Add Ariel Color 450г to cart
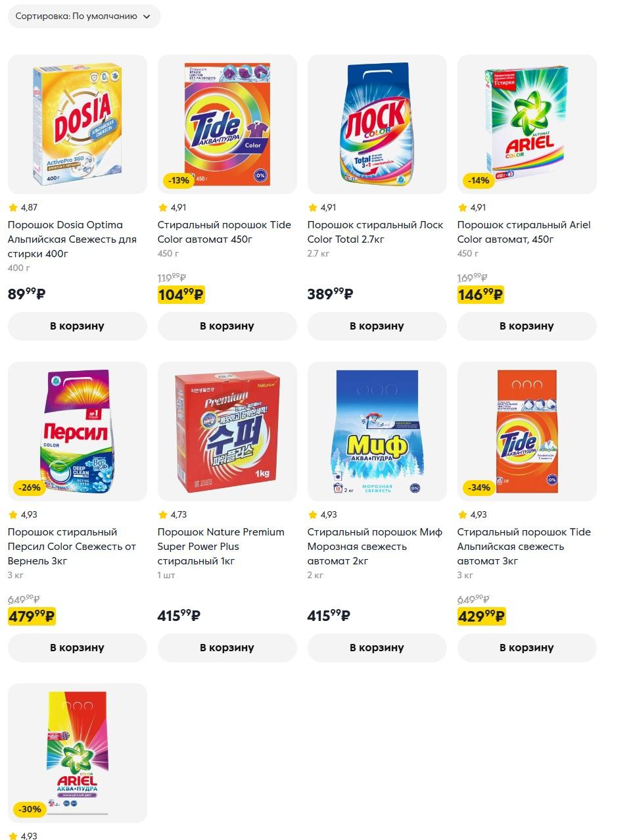Viewport: 631px width, 840px height. (x=526, y=326)
